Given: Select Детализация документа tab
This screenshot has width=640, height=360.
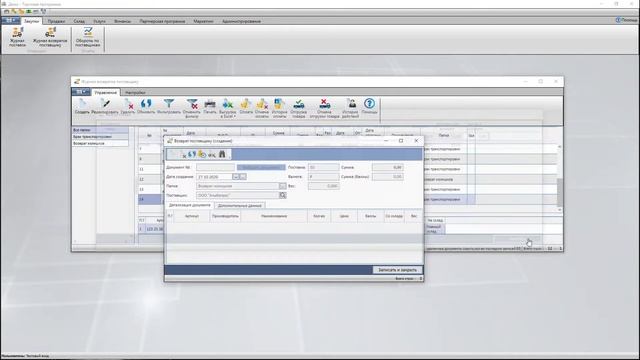Looking at the screenshot, I should coord(190,205).
